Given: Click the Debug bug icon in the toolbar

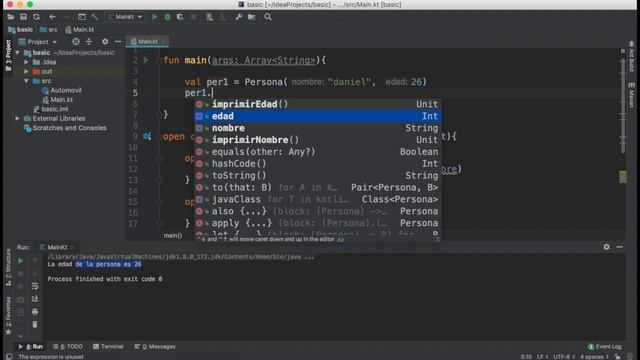Looking at the screenshot, I should [x=167, y=17].
